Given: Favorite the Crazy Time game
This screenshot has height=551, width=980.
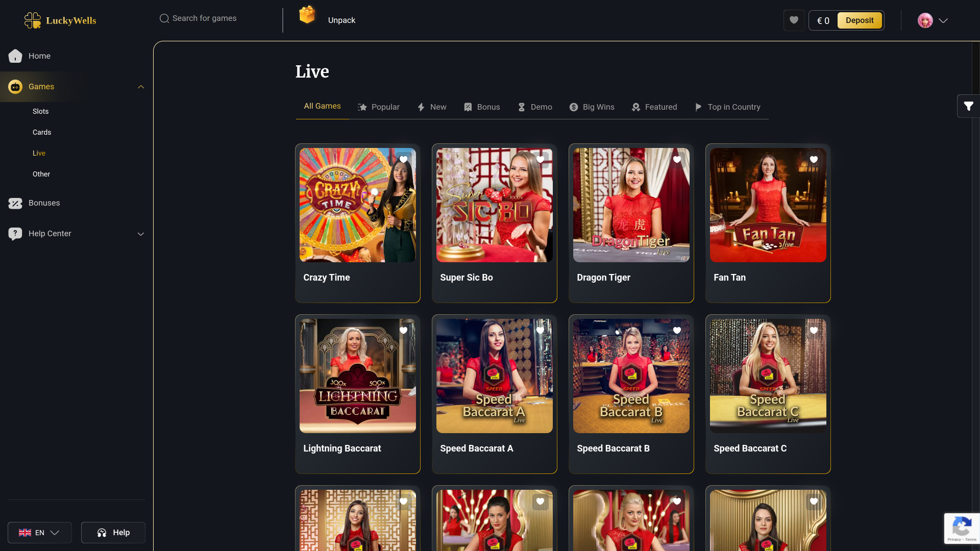Looking at the screenshot, I should pos(403,159).
